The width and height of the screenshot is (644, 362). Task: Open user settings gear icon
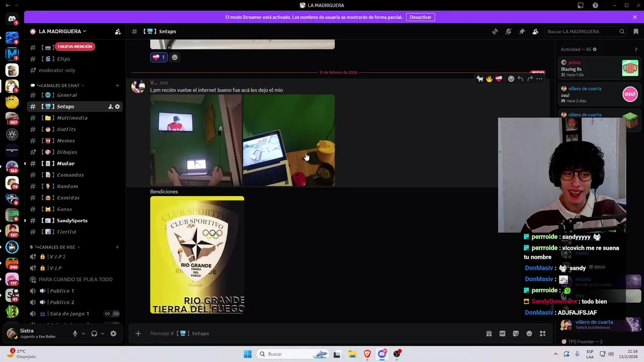click(x=113, y=333)
